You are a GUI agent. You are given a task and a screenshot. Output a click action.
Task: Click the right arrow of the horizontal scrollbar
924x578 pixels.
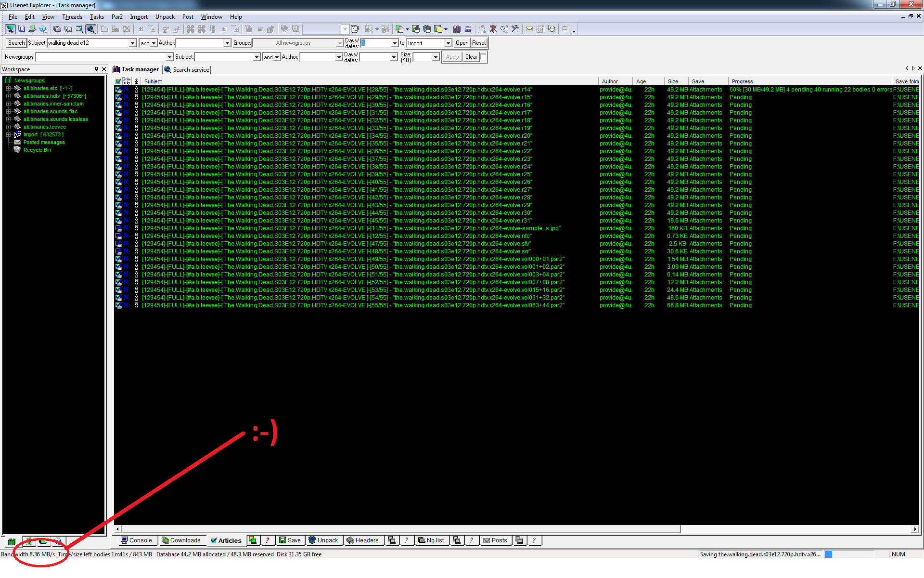coord(915,529)
